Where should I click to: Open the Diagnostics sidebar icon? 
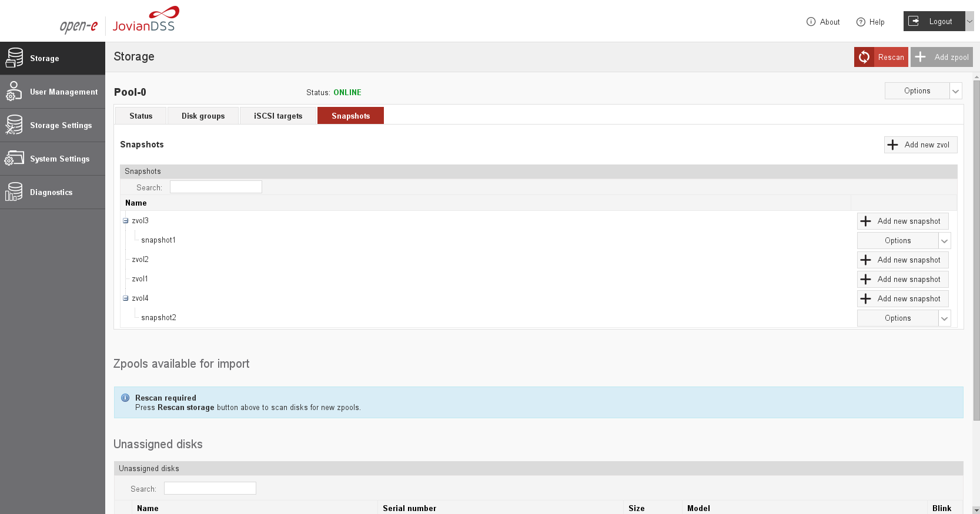coord(14,192)
